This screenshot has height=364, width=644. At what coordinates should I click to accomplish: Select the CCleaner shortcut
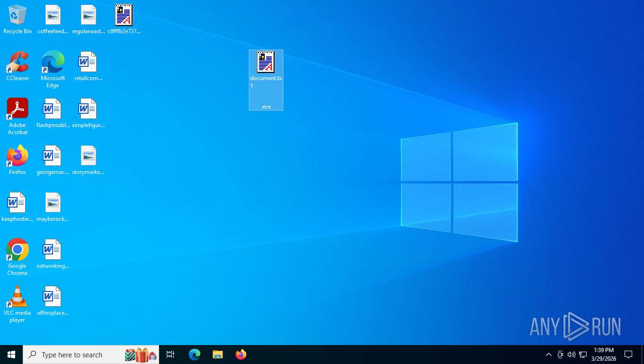18,66
